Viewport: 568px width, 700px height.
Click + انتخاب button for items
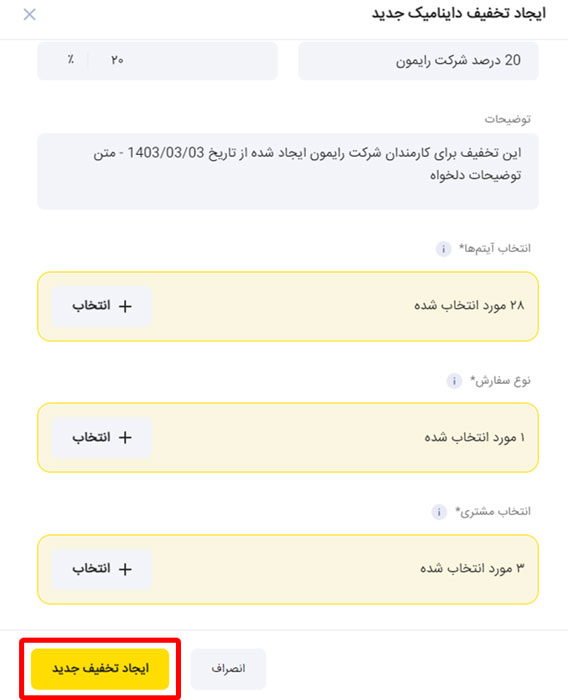pyautogui.click(x=102, y=306)
